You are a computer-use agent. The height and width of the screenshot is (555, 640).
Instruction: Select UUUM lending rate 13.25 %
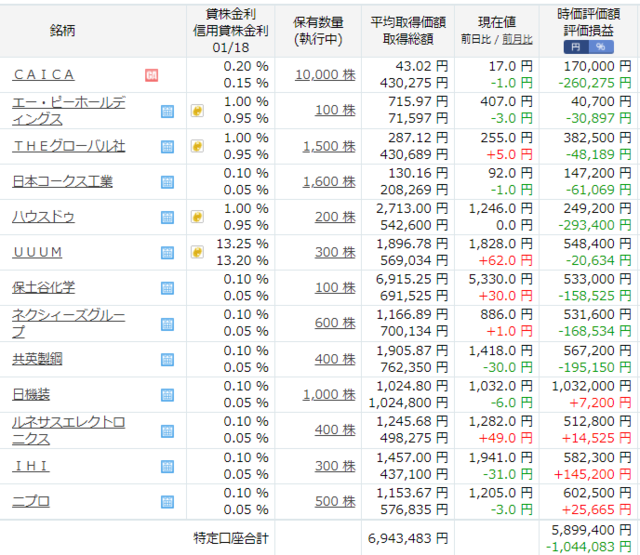[242, 244]
